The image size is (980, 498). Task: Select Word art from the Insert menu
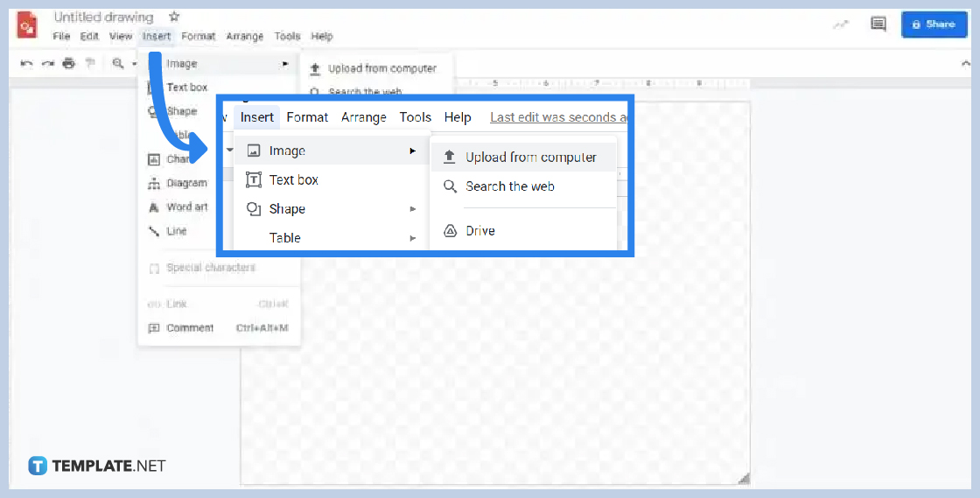coord(186,207)
